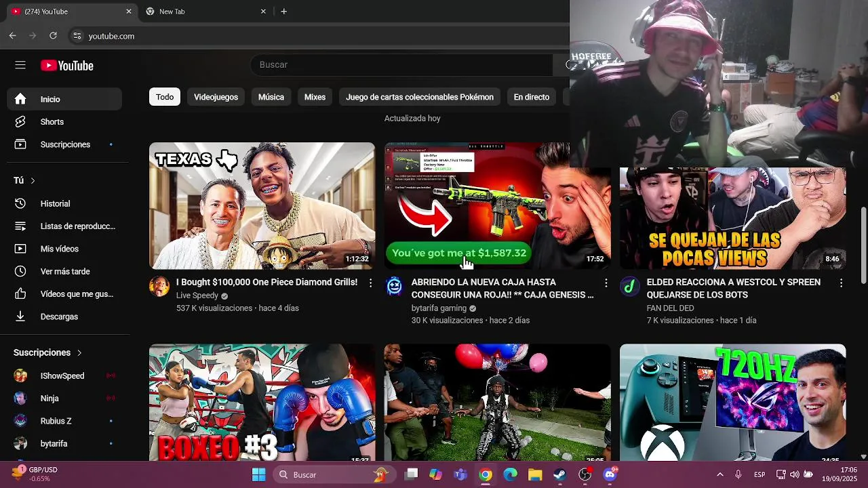868x488 pixels.
Task: Select the Videojuegos filter chip
Action: click(216, 97)
